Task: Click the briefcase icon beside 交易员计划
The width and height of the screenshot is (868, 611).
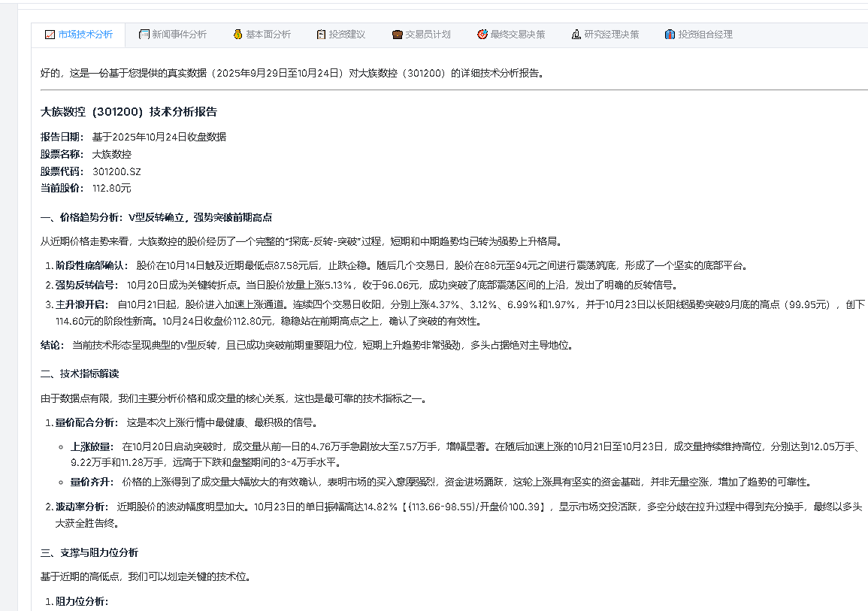Action: point(397,35)
